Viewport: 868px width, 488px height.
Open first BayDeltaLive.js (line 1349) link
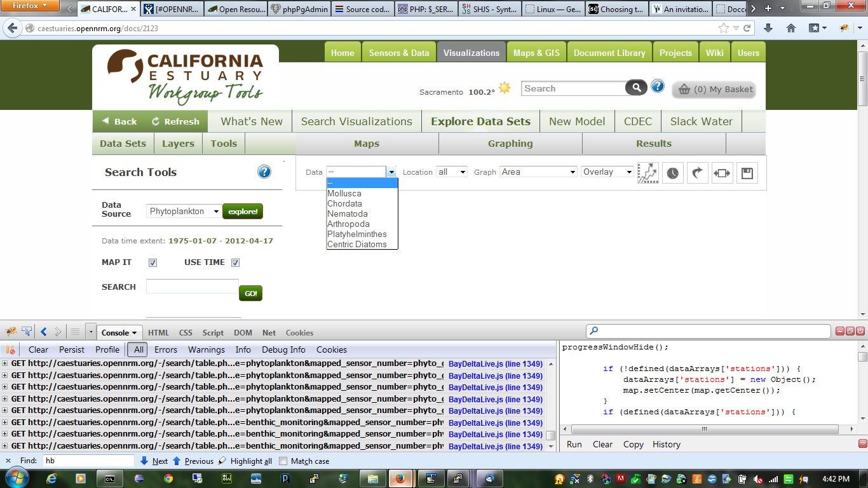click(x=496, y=363)
